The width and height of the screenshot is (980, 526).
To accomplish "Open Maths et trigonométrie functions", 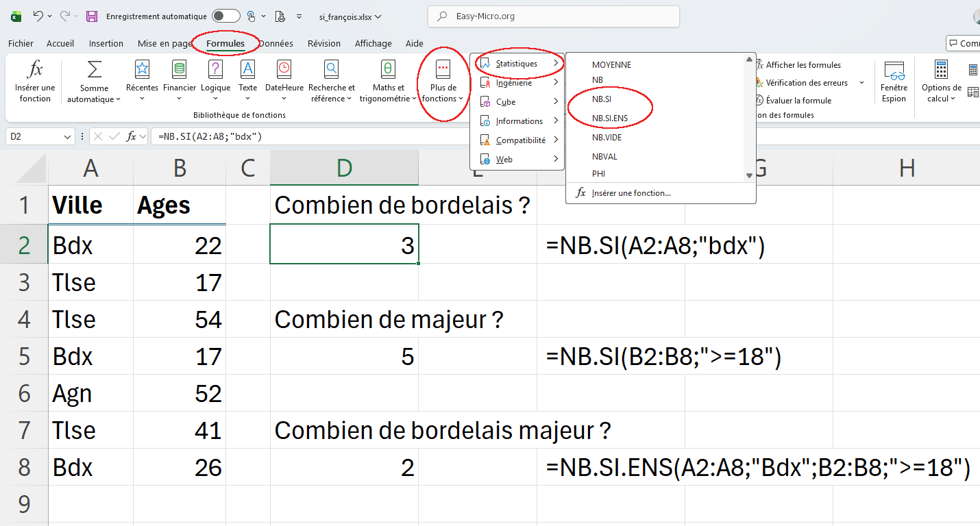I will pyautogui.click(x=388, y=81).
